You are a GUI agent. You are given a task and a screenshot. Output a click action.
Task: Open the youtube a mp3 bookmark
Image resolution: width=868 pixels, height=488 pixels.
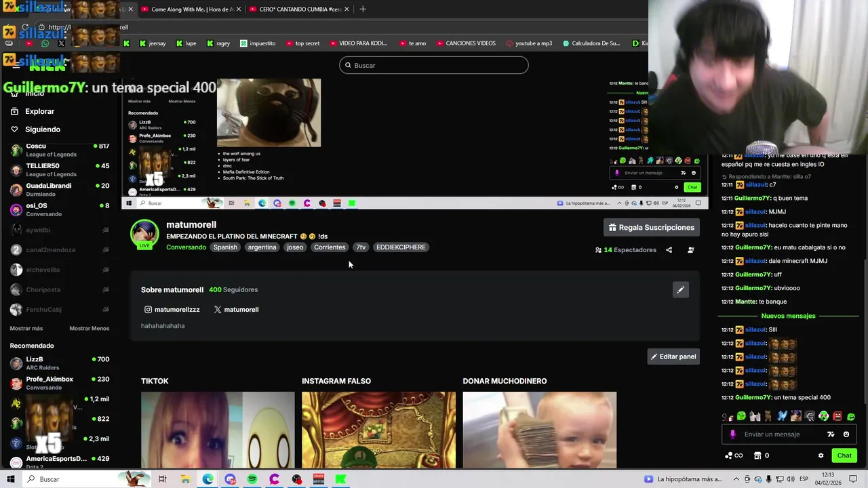coord(528,43)
